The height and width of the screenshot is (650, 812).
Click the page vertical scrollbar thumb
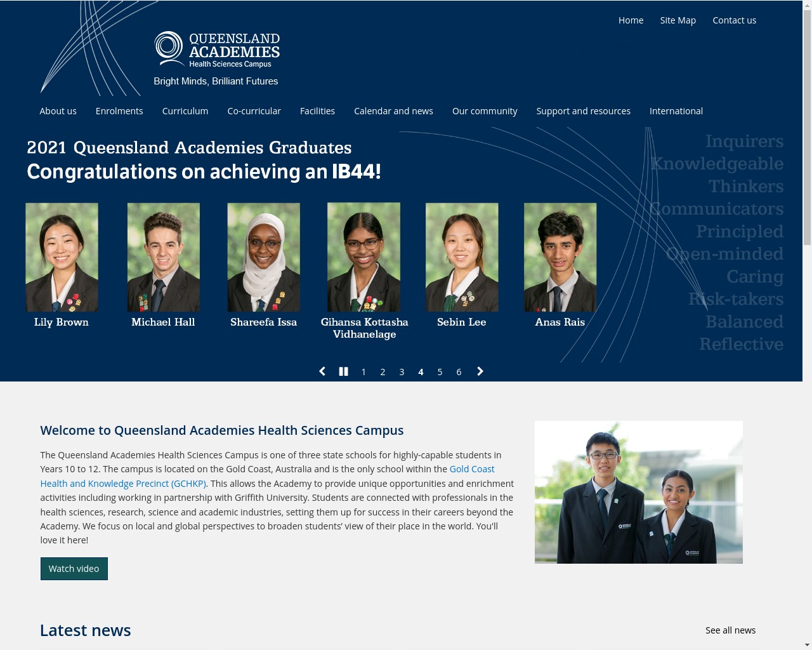[807, 127]
